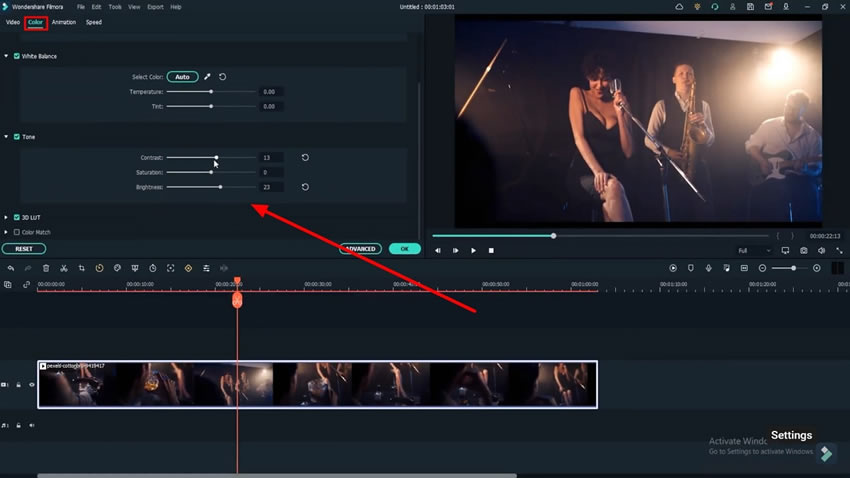Pick color with the eyedropper icon
This screenshot has height=478, width=850.
207,77
